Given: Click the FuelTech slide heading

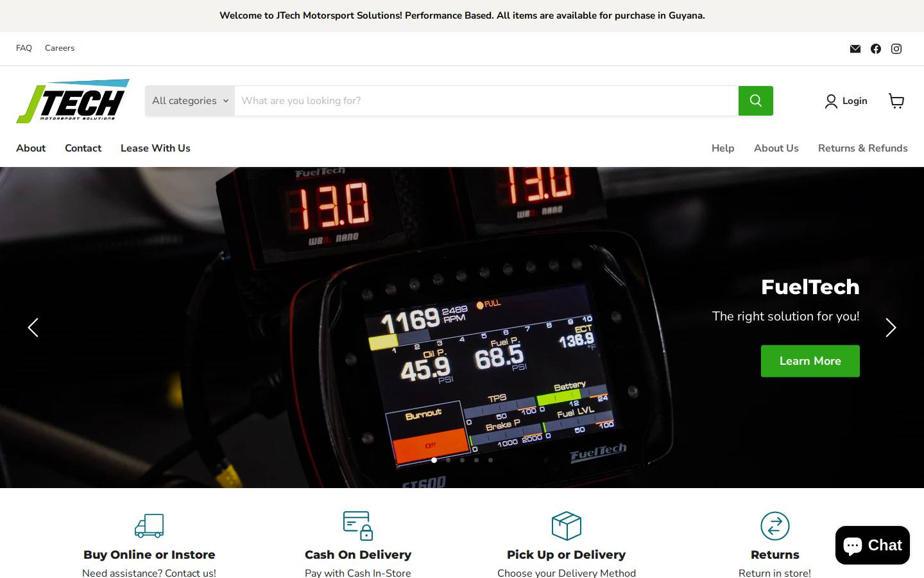Looking at the screenshot, I should pyautogui.click(x=810, y=287).
